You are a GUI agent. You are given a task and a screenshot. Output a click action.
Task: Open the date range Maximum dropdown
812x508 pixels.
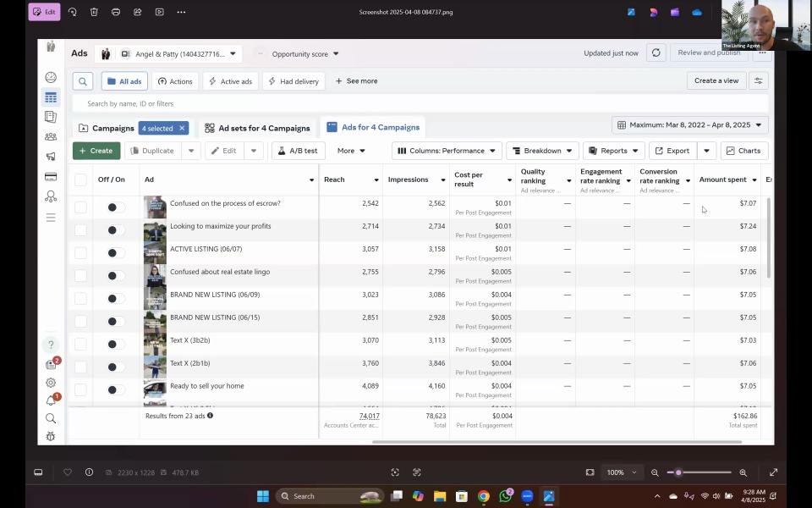point(690,125)
